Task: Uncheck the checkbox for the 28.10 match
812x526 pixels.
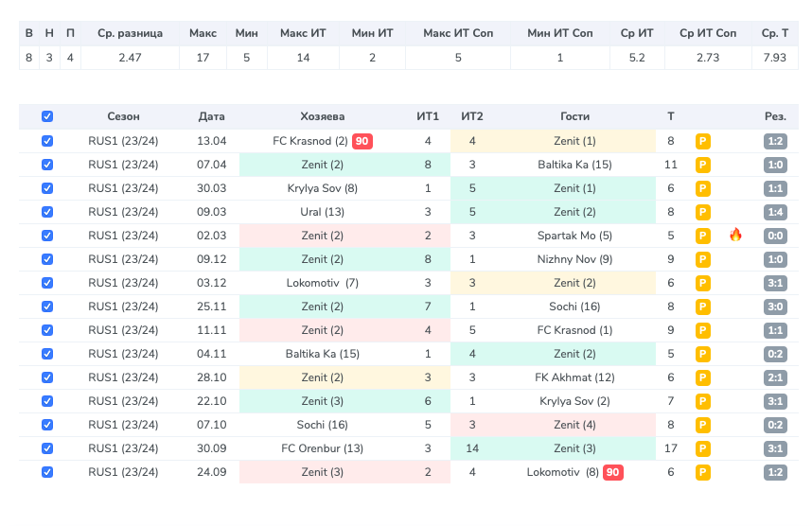Action: [x=47, y=377]
